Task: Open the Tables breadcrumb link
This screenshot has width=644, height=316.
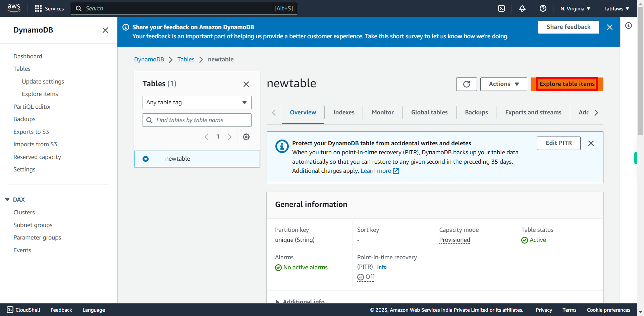Action: point(186,59)
